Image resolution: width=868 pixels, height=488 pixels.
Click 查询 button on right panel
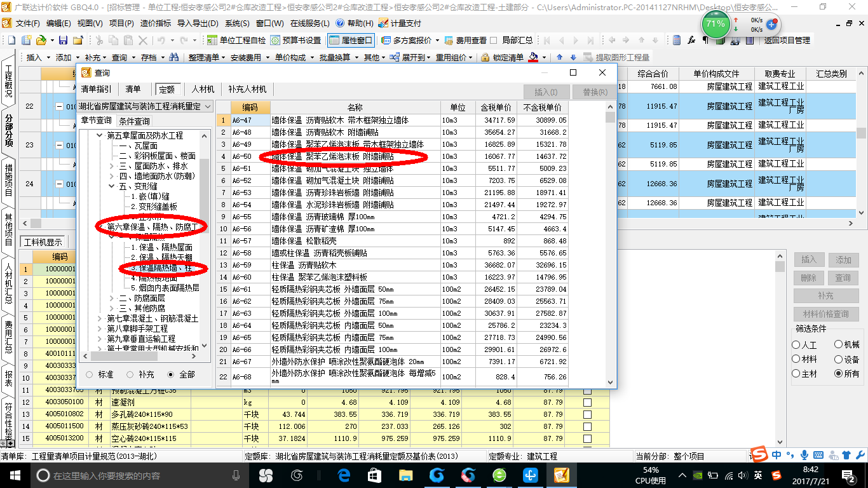pos(843,278)
